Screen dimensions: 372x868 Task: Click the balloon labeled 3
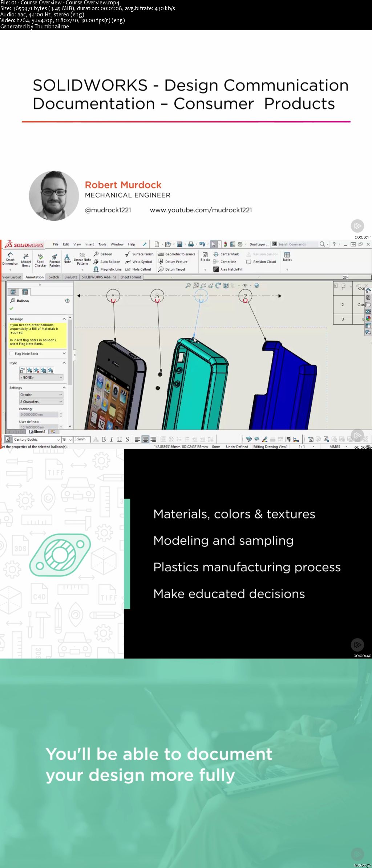click(157, 296)
